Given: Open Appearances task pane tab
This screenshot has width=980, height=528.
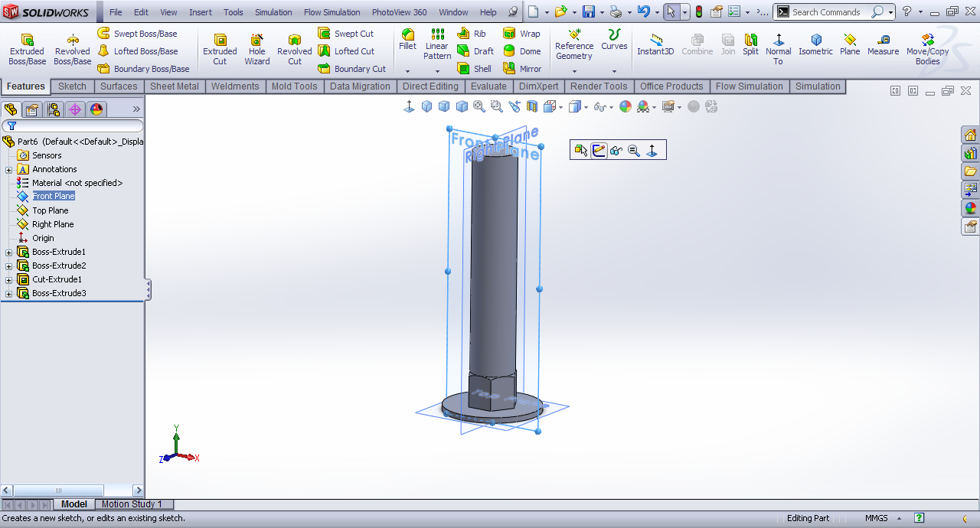Looking at the screenshot, I should (970, 207).
